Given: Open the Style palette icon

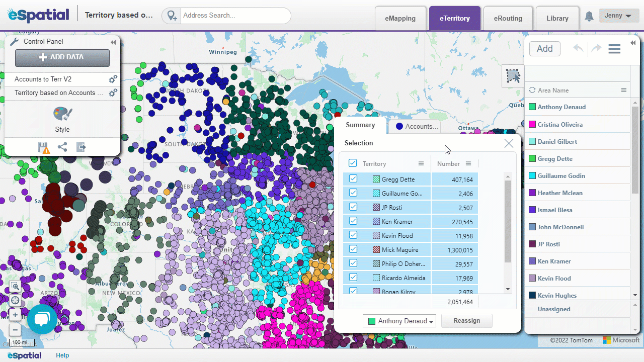Looking at the screenshot, I should [62, 113].
